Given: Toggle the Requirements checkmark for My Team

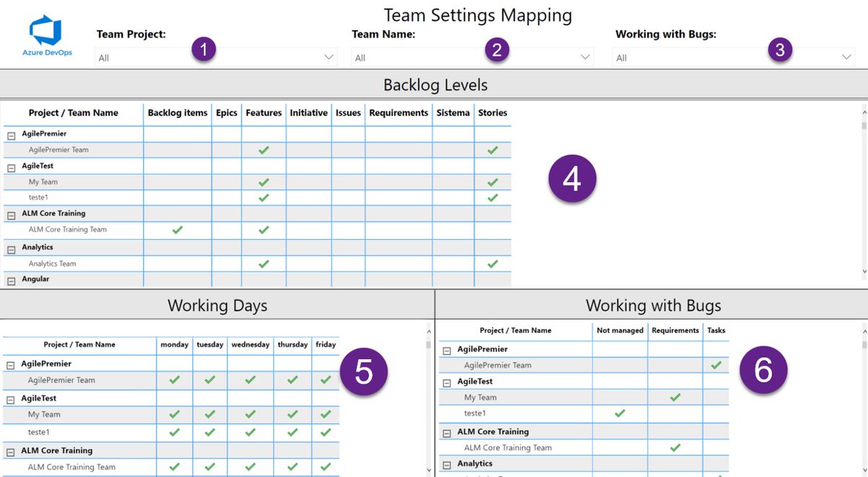Looking at the screenshot, I should coord(675,397).
